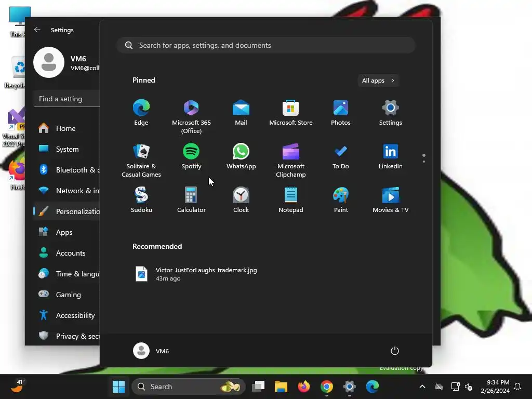Open Accessibility settings category
Screen dimensions: 532x399
click(x=66, y=315)
